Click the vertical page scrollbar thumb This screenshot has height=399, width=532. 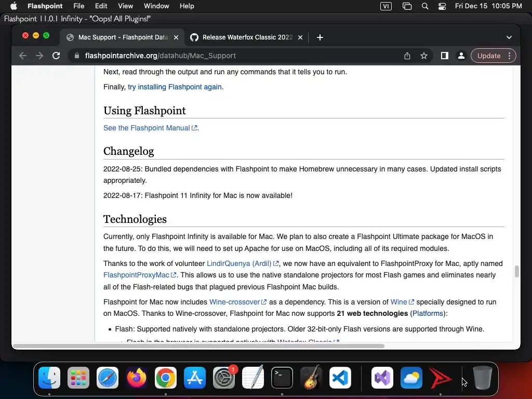(517, 271)
